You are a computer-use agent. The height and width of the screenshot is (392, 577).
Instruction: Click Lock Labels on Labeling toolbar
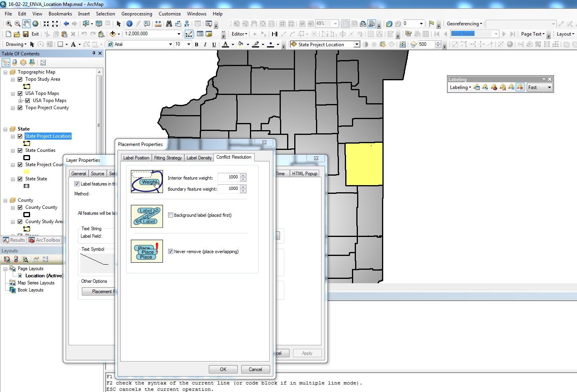[503, 87]
